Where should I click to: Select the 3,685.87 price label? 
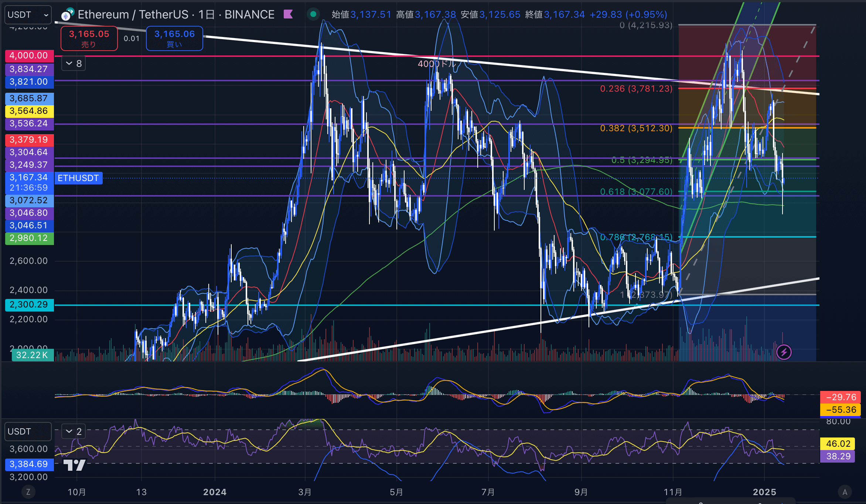(30, 98)
